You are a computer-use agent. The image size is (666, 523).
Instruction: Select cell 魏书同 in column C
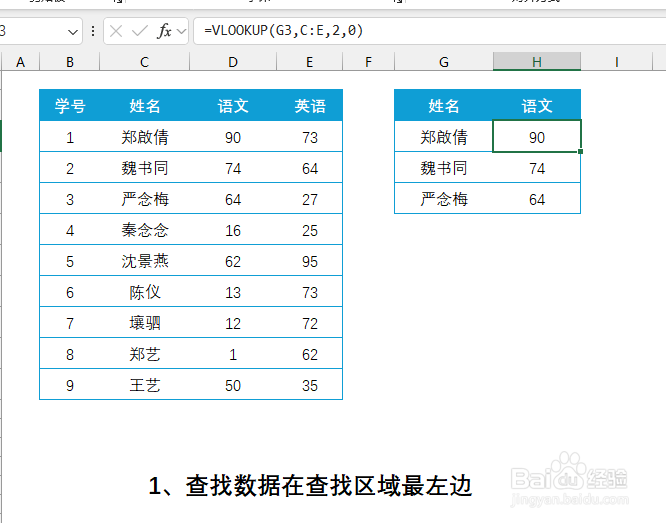pos(144,168)
